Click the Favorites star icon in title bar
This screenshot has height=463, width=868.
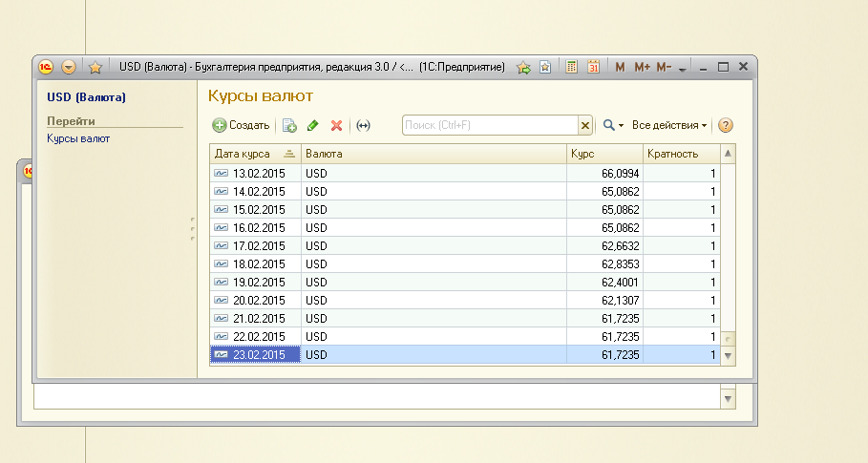(95, 67)
